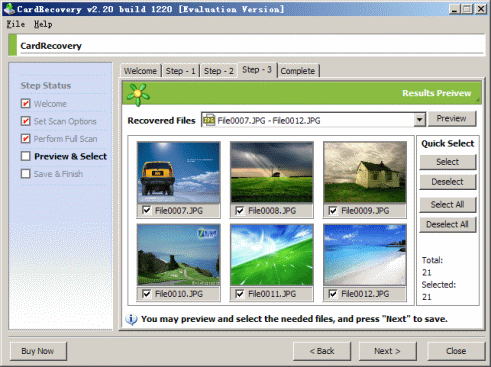This screenshot has height=367, width=491.
Task: Click the CardRecovery app icon in title bar
Action: [10, 8]
